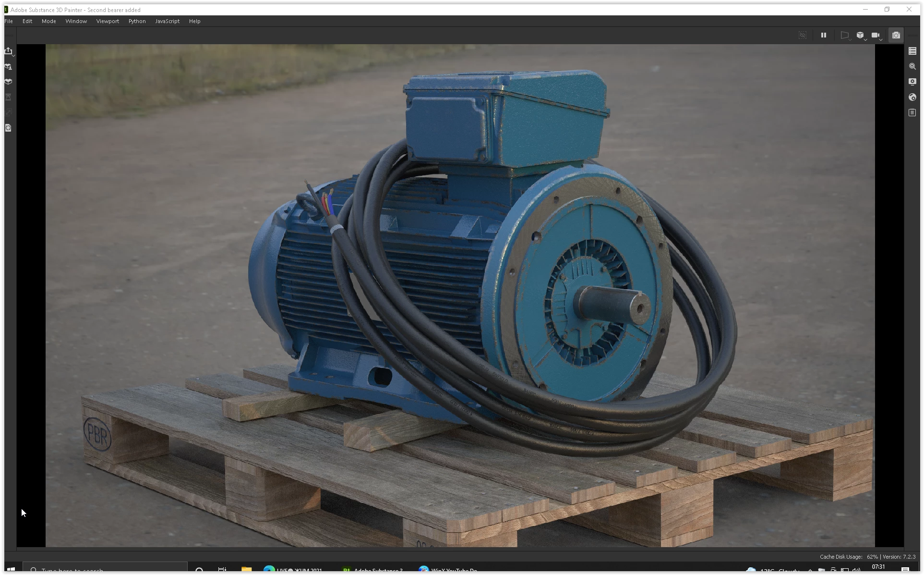
Task: Click the share/export render icon
Action: [x=9, y=51]
